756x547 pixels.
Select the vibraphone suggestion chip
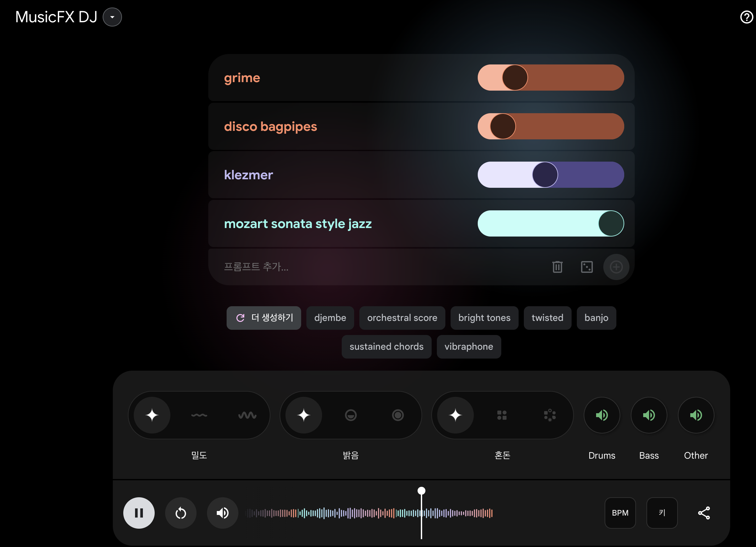pos(469,347)
